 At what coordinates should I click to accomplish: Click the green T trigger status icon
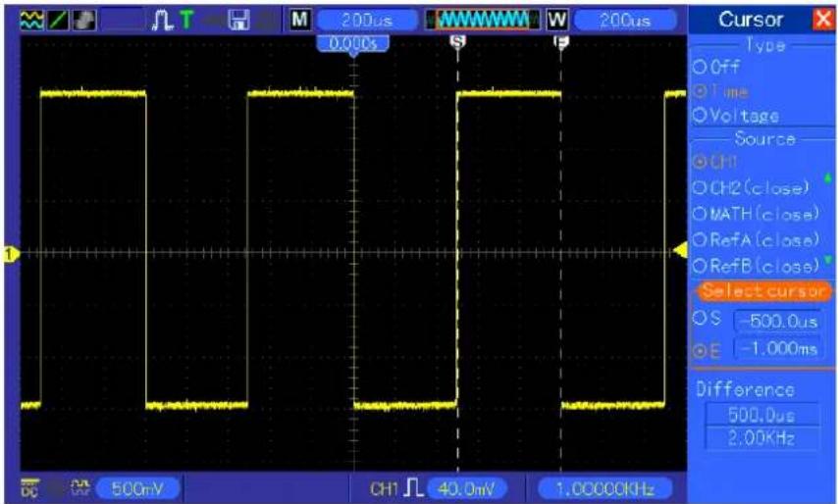coord(186,21)
